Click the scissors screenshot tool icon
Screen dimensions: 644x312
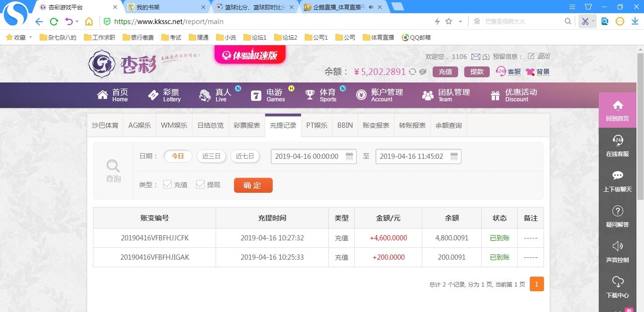pos(585,21)
